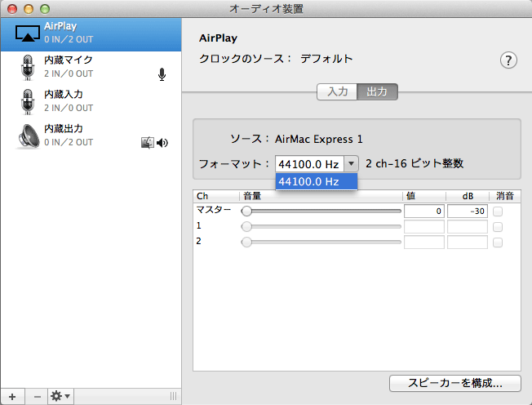Click the channel 1 dB field
532x405 pixels.
click(468, 227)
